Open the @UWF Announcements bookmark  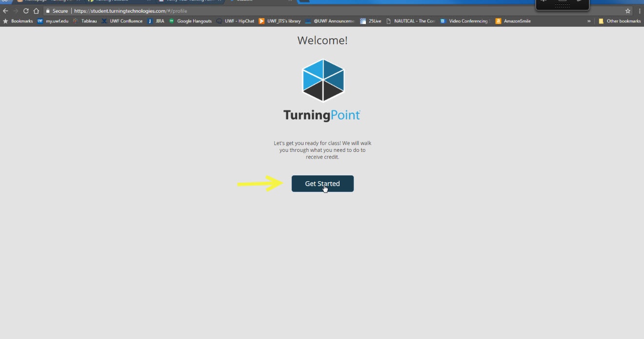point(330,21)
